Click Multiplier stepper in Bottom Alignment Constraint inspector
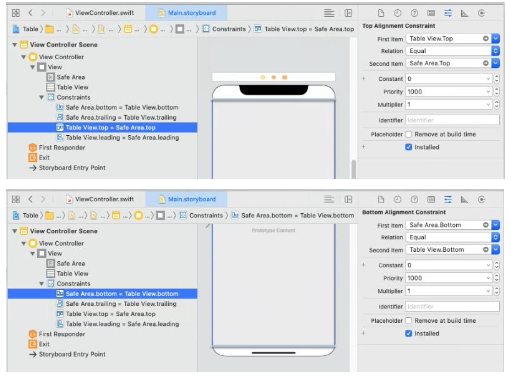This screenshot has height=377, width=511. (497, 291)
